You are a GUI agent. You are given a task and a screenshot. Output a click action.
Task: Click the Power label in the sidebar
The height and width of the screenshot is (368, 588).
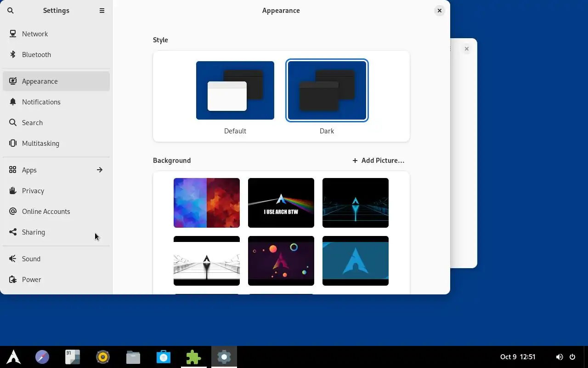[32, 279]
